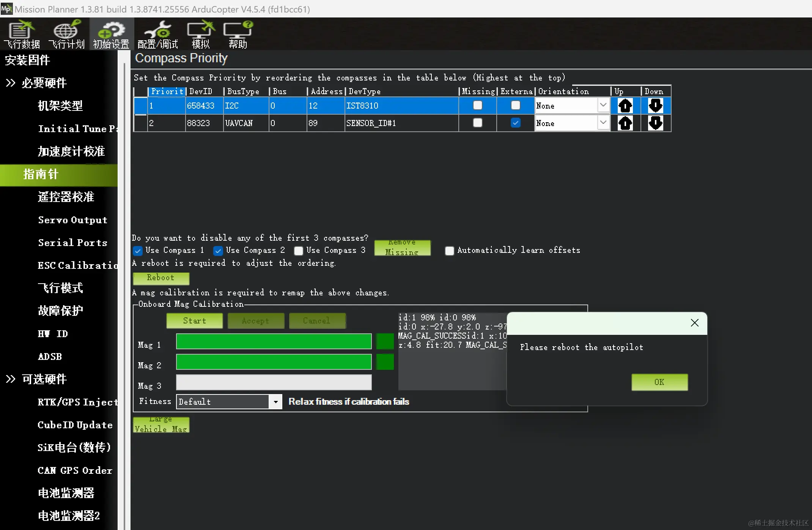
Task: Open Orientation dropdown for IST8310 row
Action: click(x=603, y=106)
